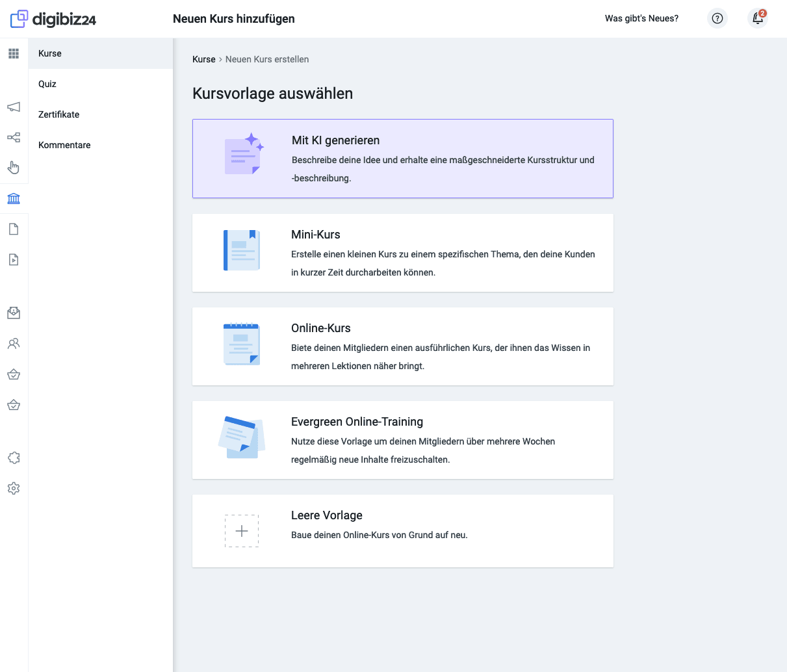Click the digibiz24 logo
Viewport: 787px width, 672px height.
[x=53, y=19]
